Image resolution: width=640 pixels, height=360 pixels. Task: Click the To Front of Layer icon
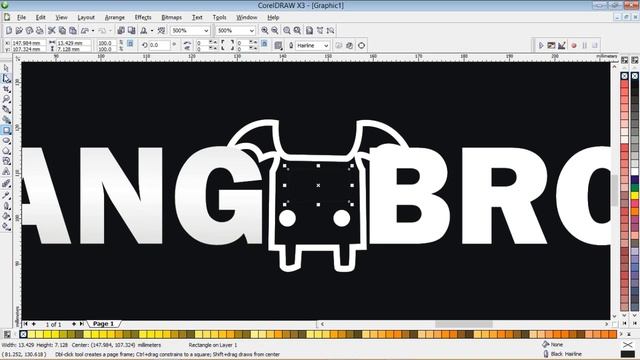pos(339,45)
